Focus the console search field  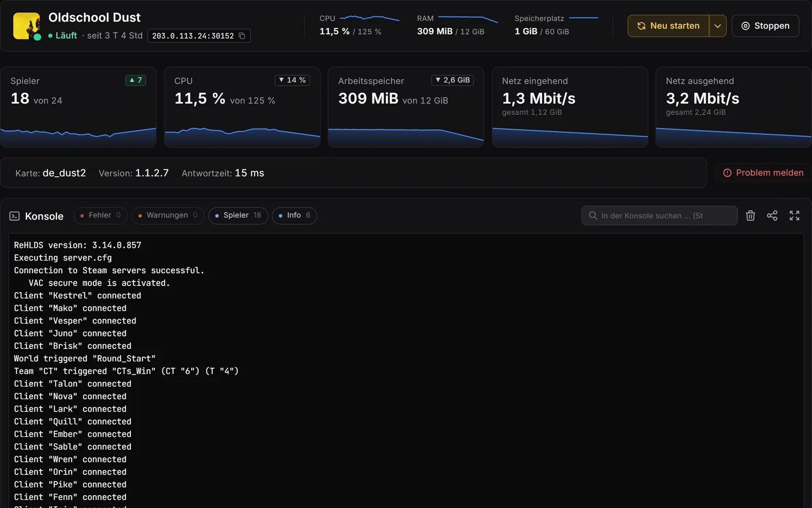coord(659,215)
